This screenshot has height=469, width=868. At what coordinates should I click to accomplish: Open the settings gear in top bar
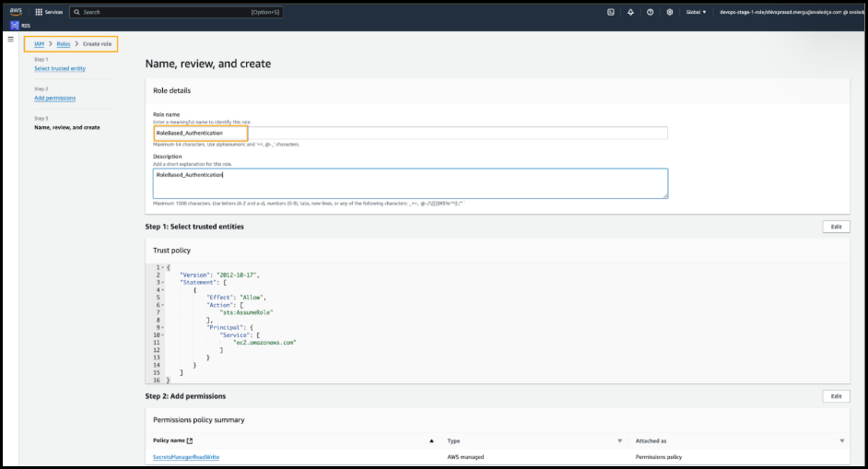click(x=670, y=12)
